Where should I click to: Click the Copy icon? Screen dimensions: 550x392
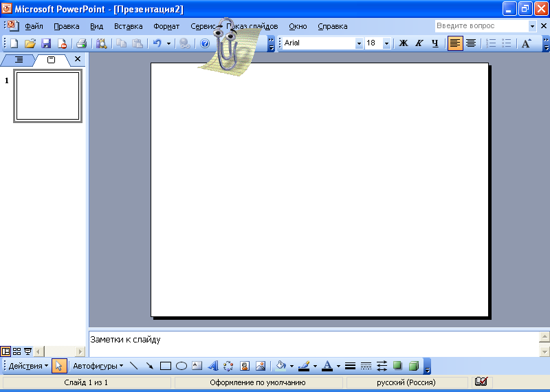tap(122, 43)
